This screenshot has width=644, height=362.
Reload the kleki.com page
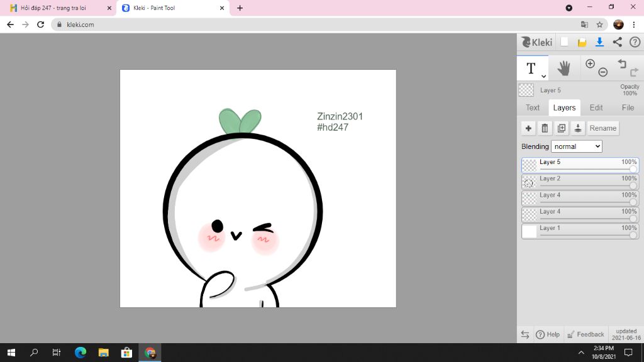pos(40,25)
